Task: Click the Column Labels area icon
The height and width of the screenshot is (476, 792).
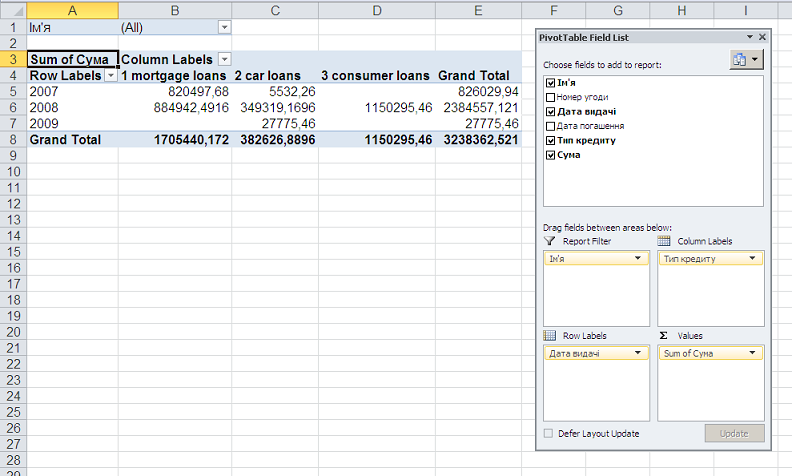Action: click(664, 241)
